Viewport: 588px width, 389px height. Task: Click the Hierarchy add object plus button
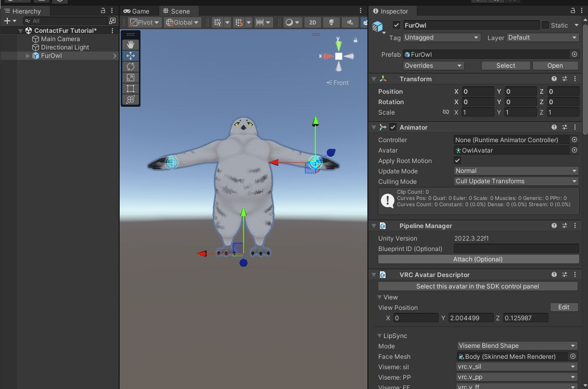pyautogui.click(x=7, y=21)
